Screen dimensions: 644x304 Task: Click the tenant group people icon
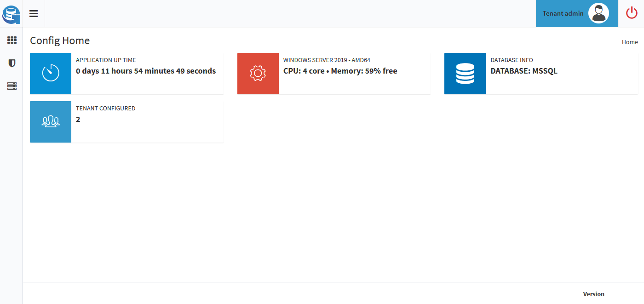coord(51,122)
